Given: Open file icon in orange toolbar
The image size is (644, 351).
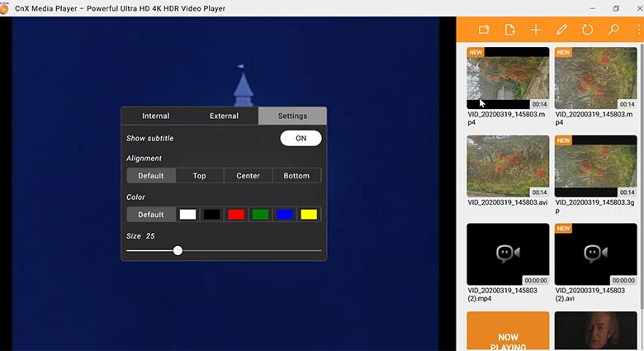Looking at the screenshot, I should click(509, 30).
